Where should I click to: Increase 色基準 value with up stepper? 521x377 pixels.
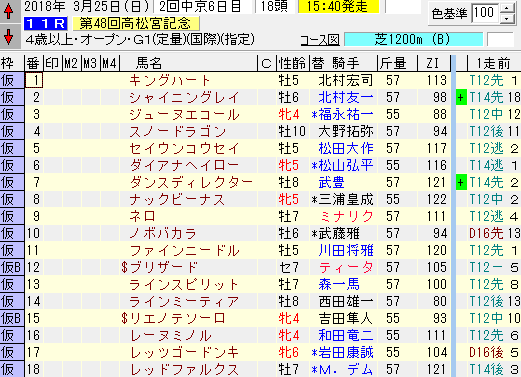tap(507, 8)
